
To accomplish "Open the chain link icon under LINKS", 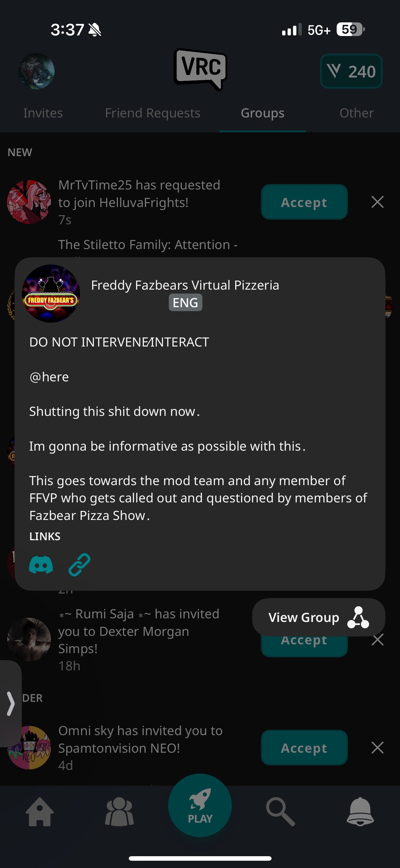I will tap(79, 565).
